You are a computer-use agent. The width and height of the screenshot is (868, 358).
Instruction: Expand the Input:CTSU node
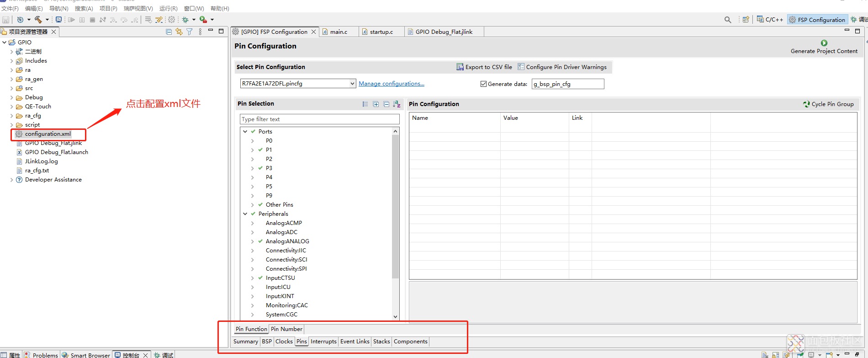click(252, 278)
